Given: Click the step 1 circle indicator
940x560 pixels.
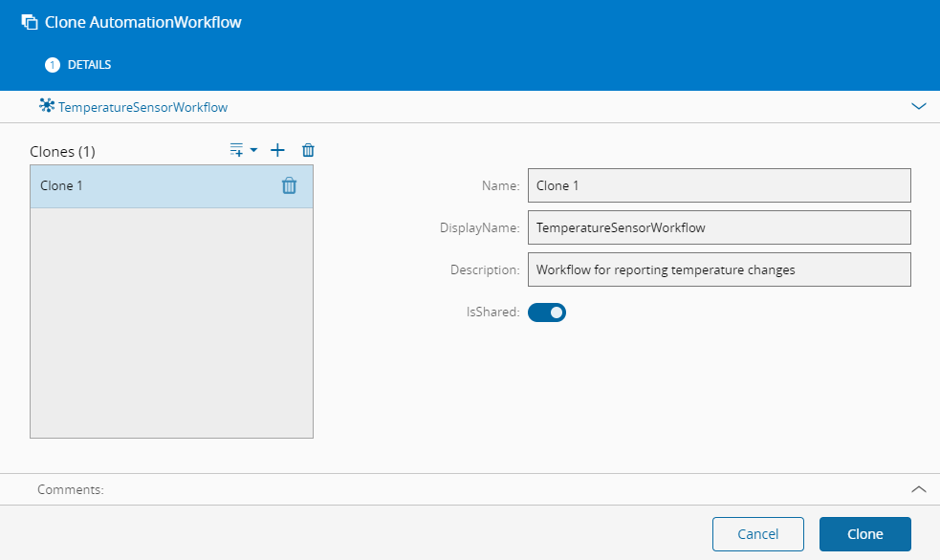Looking at the screenshot, I should [53, 65].
